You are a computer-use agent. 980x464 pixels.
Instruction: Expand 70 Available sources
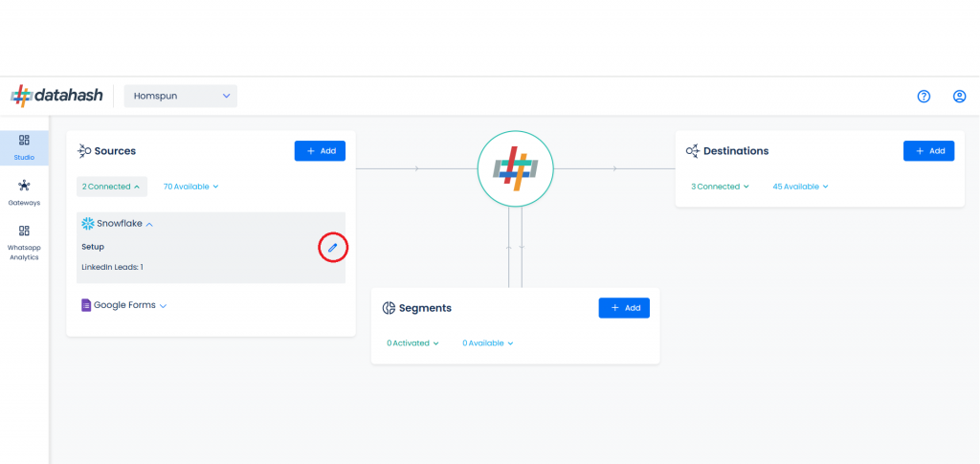coord(190,187)
